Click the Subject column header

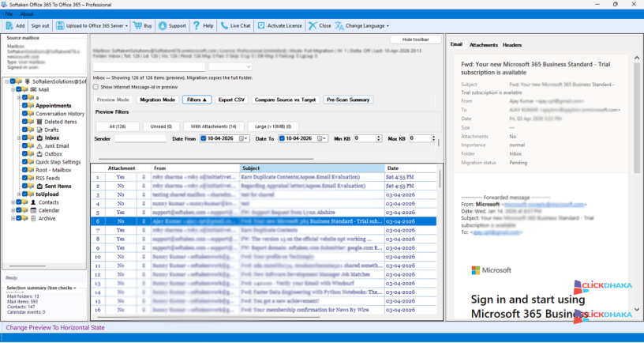(x=313, y=168)
